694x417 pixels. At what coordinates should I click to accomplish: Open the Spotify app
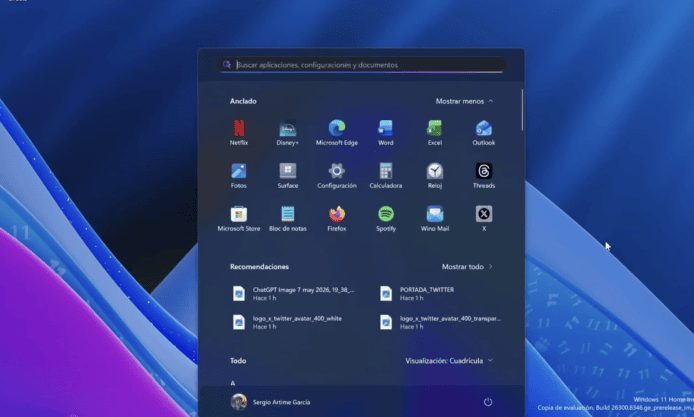click(386, 218)
